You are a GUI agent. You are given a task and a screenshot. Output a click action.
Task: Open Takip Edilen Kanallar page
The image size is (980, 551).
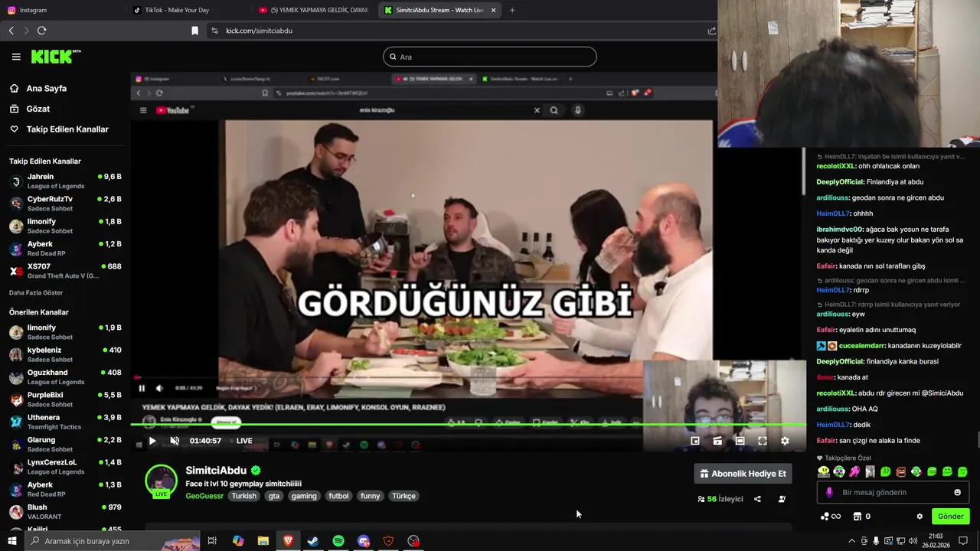(x=59, y=129)
